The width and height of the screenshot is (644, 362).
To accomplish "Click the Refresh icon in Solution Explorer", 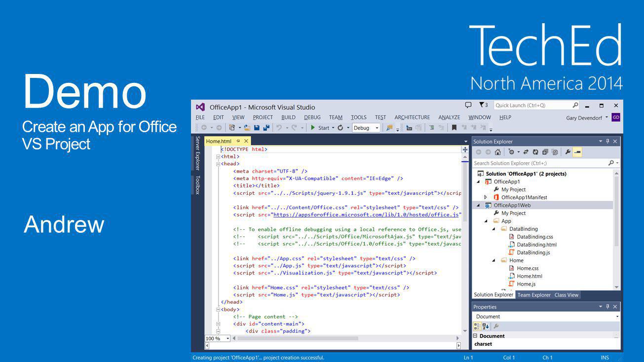I will pos(535,152).
